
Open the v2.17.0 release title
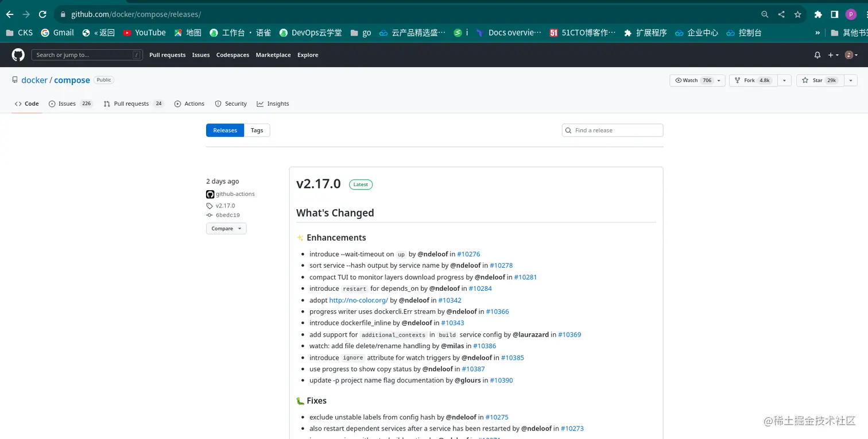click(x=319, y=184)
